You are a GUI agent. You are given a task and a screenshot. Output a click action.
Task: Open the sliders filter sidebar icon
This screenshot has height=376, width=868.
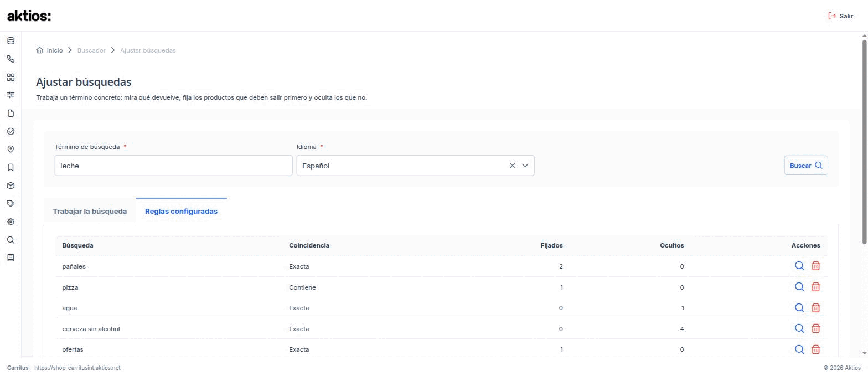tap(11, 95)
